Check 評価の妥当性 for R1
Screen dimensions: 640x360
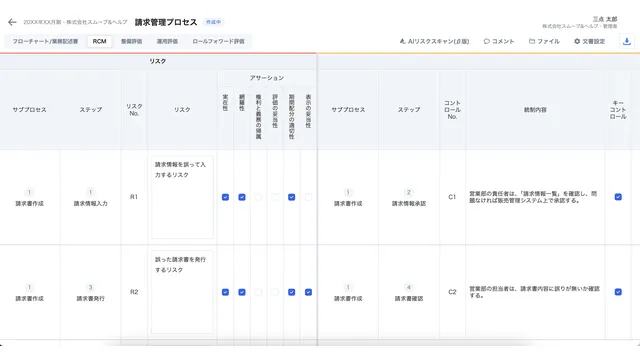click(275, 197)
